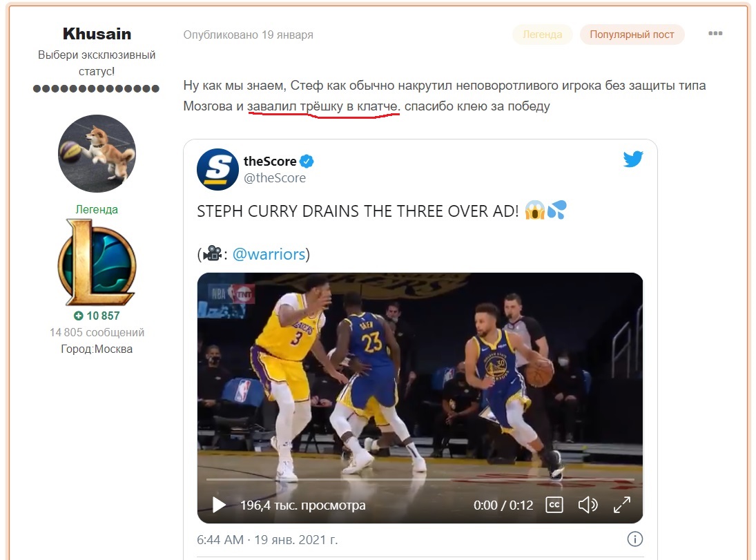Click the '14 805 сообщений' count
The height and width of the screenshot is (560, 756).
pos(97,332)
